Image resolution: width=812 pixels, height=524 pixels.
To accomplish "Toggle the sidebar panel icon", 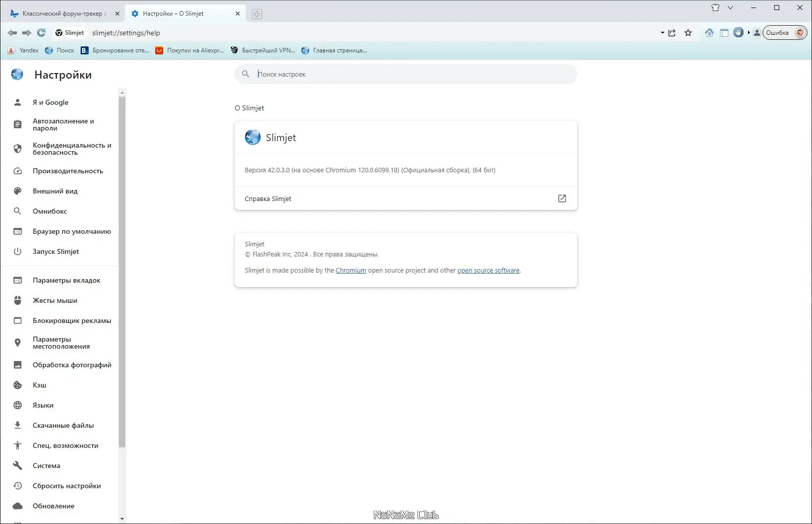I will pos(724,33).
